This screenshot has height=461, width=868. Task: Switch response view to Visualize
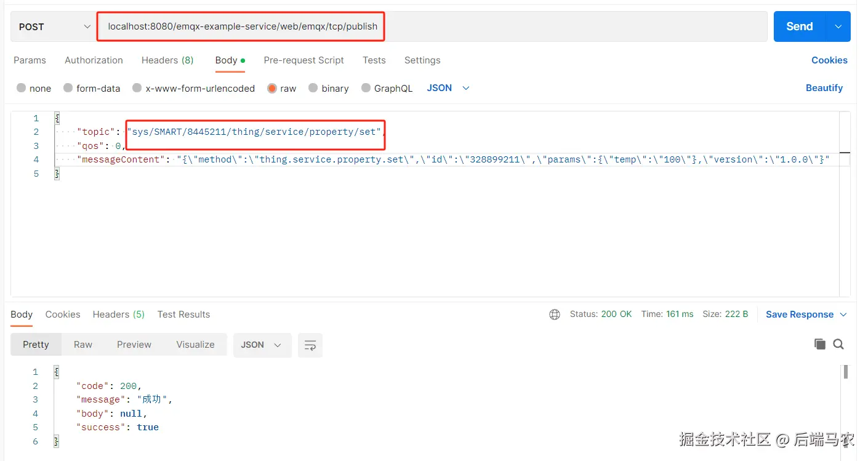tap(195, 345)
